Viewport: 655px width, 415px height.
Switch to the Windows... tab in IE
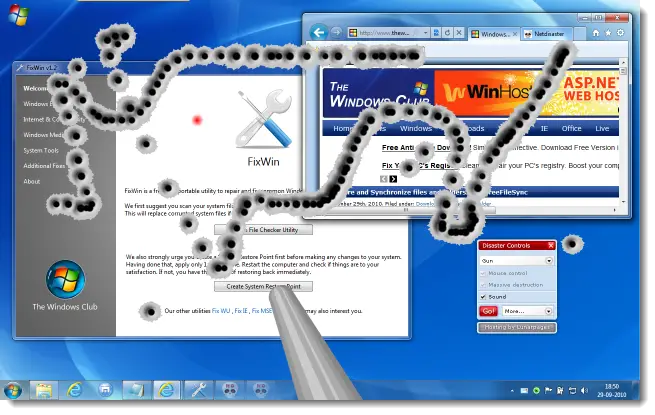click(494, 34)
